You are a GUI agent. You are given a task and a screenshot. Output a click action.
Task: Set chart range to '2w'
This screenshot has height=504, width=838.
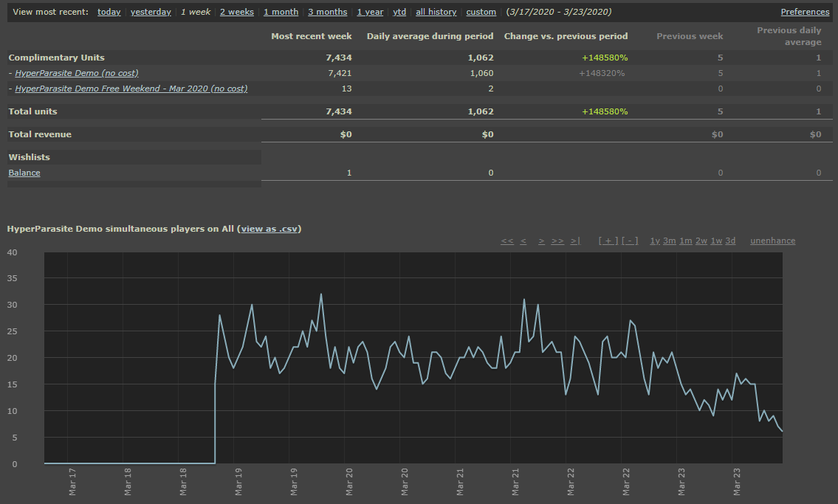tap(701, 241)
